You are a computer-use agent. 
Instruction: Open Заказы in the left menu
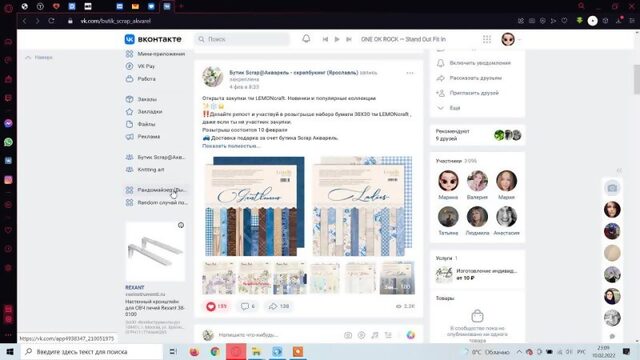coord(141,99)
